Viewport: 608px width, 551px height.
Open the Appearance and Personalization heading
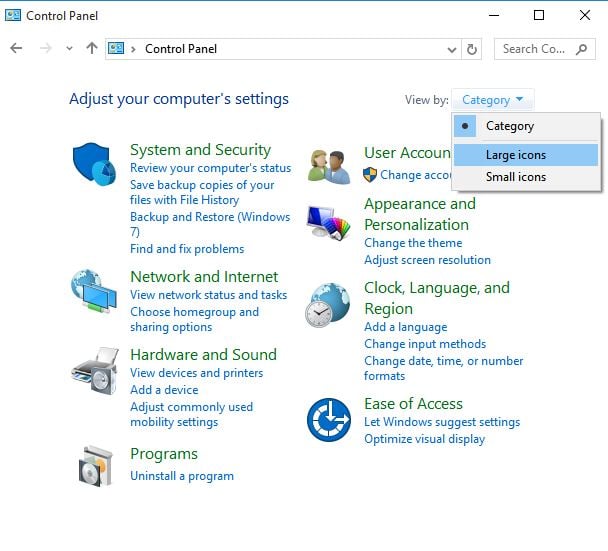(420, 214)
